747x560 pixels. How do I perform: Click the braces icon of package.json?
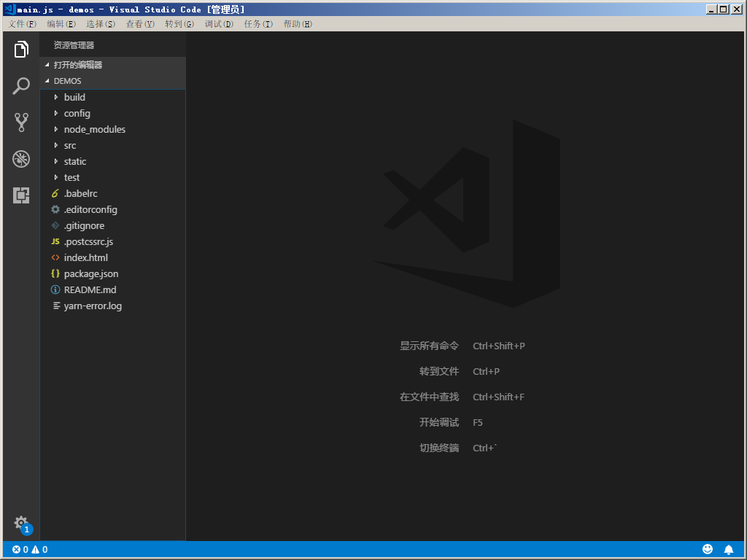click(55, 273)
